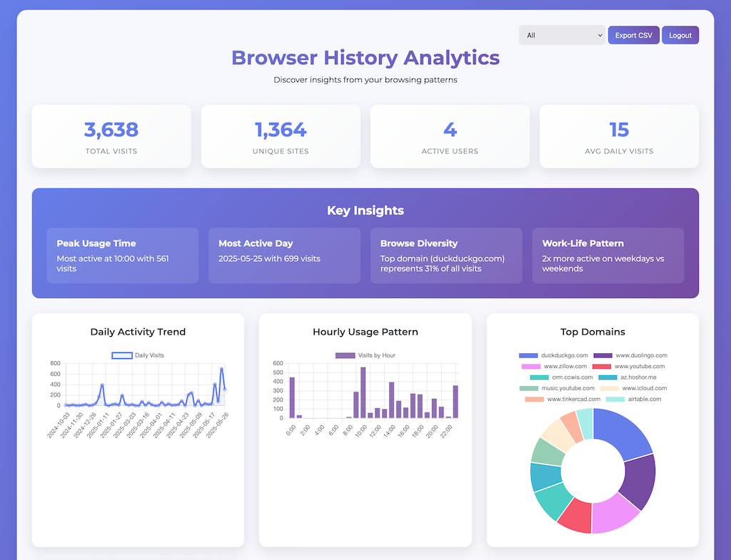
Task: Toggle the Daily Visits legend item
Action: (x=138, y=355)
